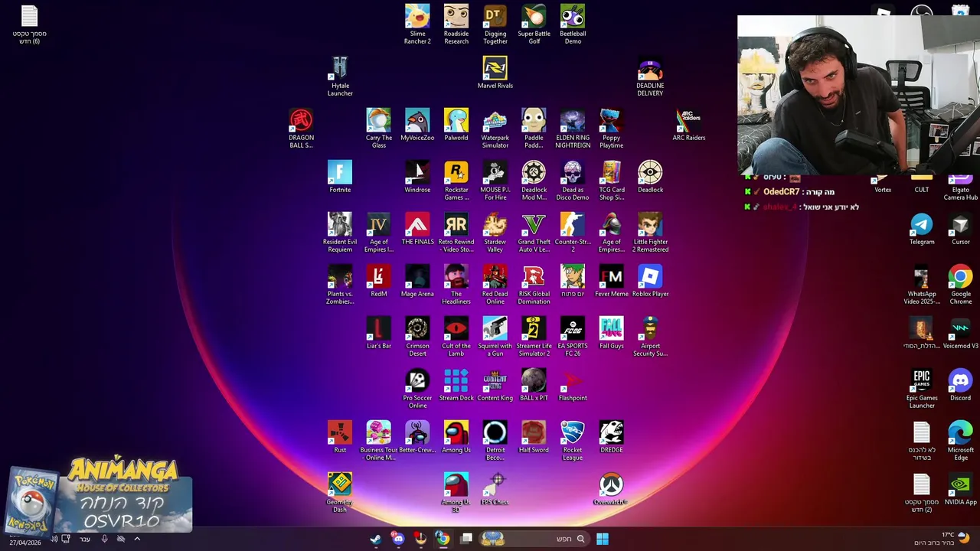This screenshot has height=551, width=980.
Task: Open Red Dead Online shortcut
Action: (x=495, y=285)
